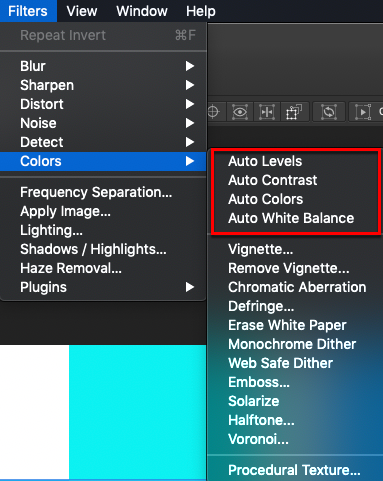The image size is (383, 481).
Task: Expand the Sharpen submenu arrow
Action: 190,85
